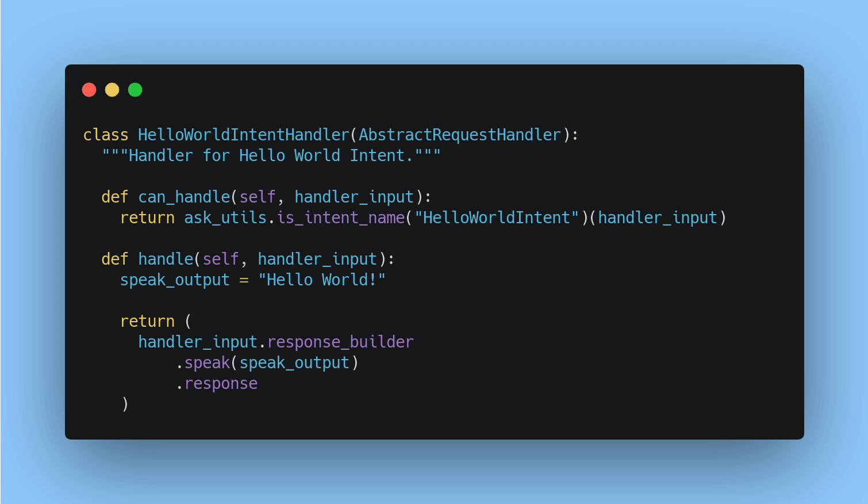
Task: Click the handle method name
Action: [166, 259]
